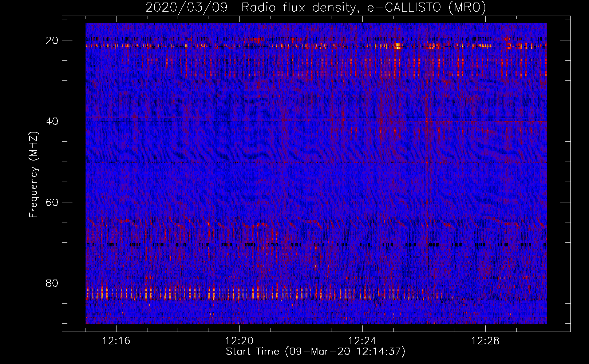The height and width of the screenshot is (364, 589).
Task: Click the plot title "2020/03/09 Radio flux density, e-CALLISTO (MRO)"
Action: pos(316,8)
